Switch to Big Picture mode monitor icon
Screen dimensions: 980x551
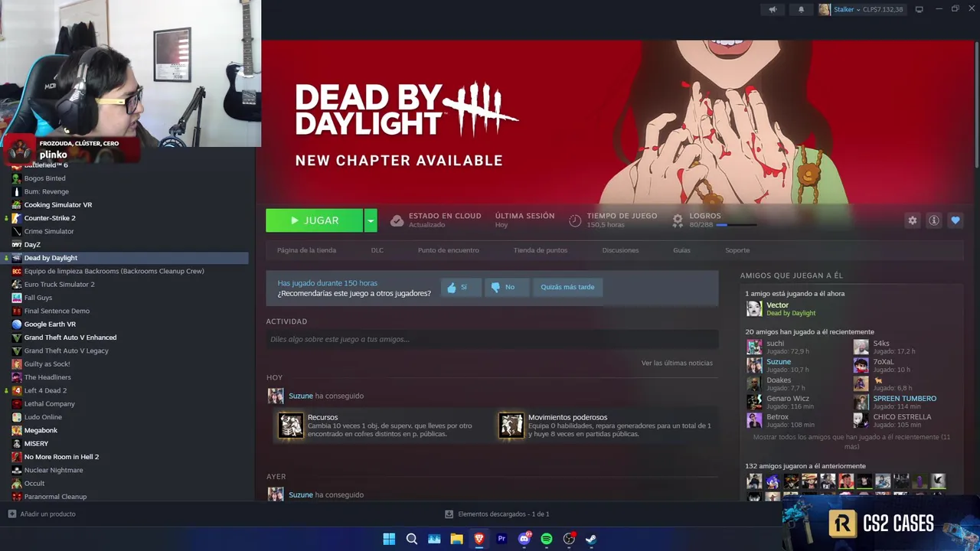(x=920, y=9)
